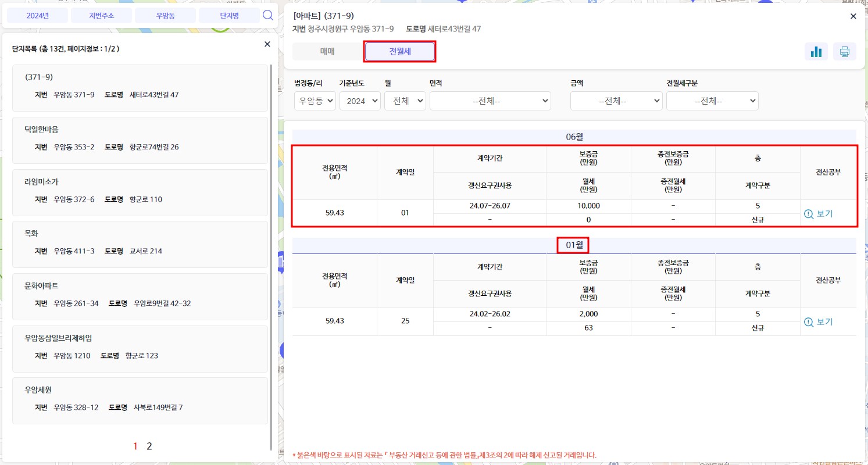Click the 2024년 filter button
The height and width of the screenshot is (465, 868).
click(37, 15)
